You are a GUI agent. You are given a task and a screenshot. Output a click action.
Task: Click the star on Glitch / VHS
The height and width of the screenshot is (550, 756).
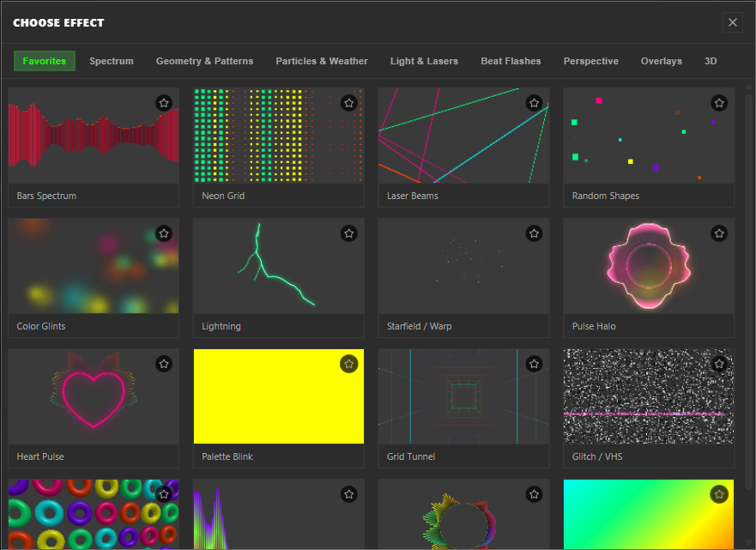(719, 364)
